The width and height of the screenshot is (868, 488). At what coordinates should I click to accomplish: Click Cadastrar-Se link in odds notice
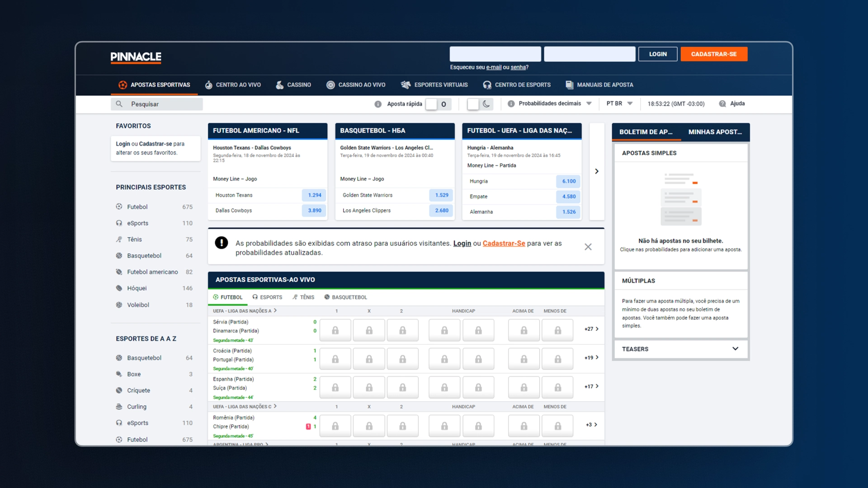tap(504, 243)
